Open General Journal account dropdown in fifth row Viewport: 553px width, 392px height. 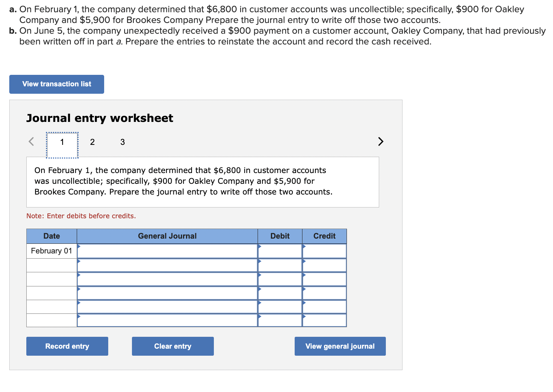[x=167, y=307]
